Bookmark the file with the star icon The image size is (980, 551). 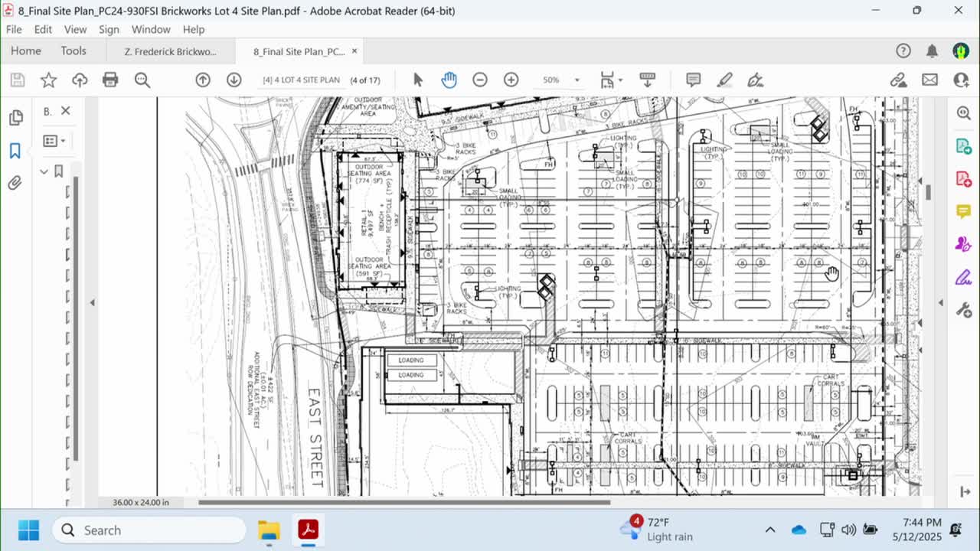[x=48, y=80]
